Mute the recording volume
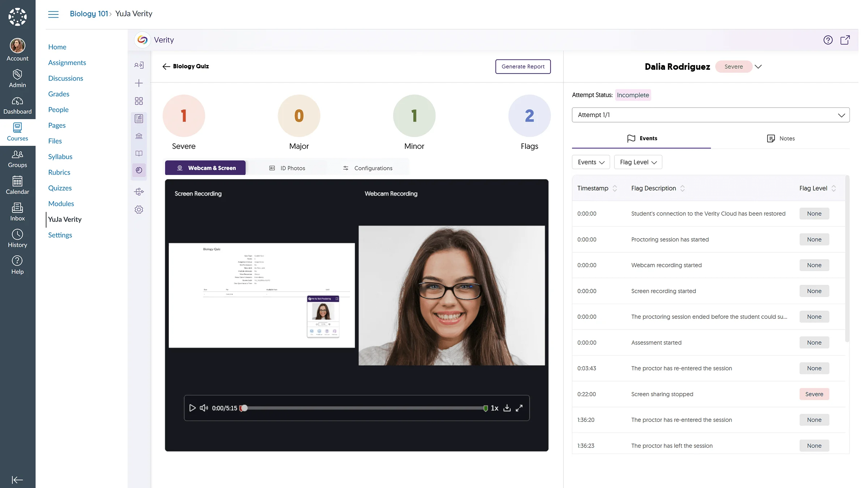 [x=204, y=408]
